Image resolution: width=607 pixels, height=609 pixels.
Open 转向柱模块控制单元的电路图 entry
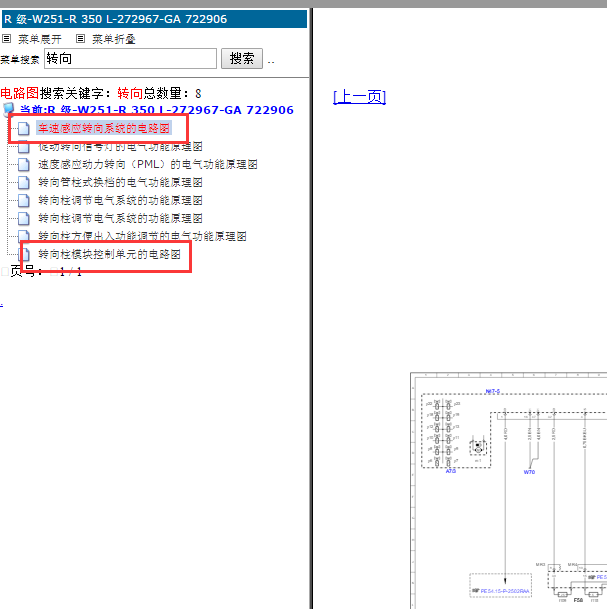click(x=110, y=254)
